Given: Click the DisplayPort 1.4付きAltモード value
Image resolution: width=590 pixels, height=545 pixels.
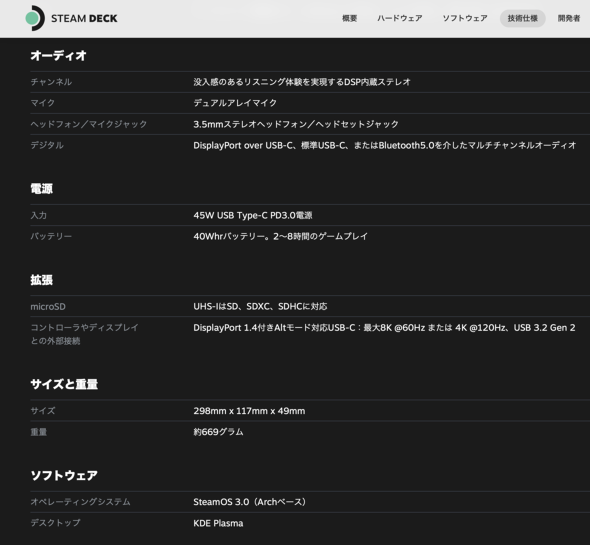Looking at the screenshot, I should coord(384,328).
